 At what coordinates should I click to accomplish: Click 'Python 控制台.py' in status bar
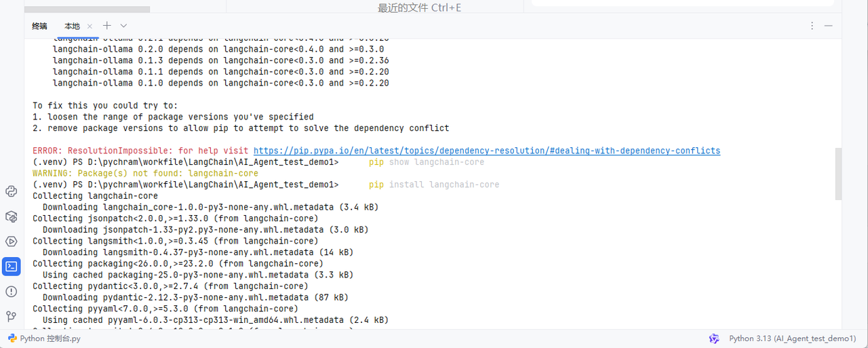tap(50, 339)
